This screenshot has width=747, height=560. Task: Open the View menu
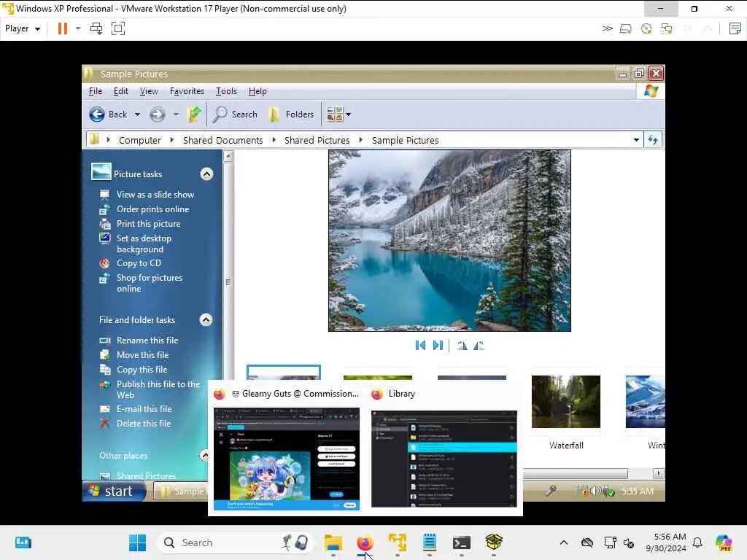pos(149,91)
